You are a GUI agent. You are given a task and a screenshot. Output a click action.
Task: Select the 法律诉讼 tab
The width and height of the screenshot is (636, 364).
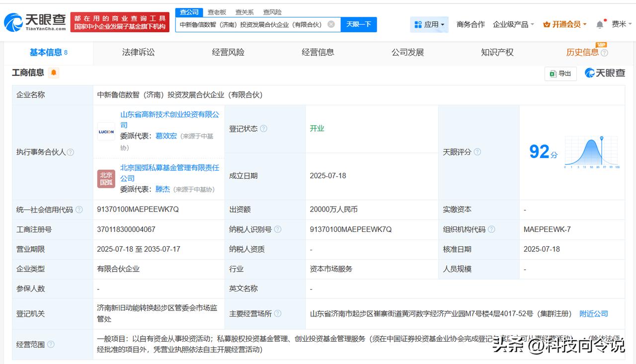[x=138, y=53]
